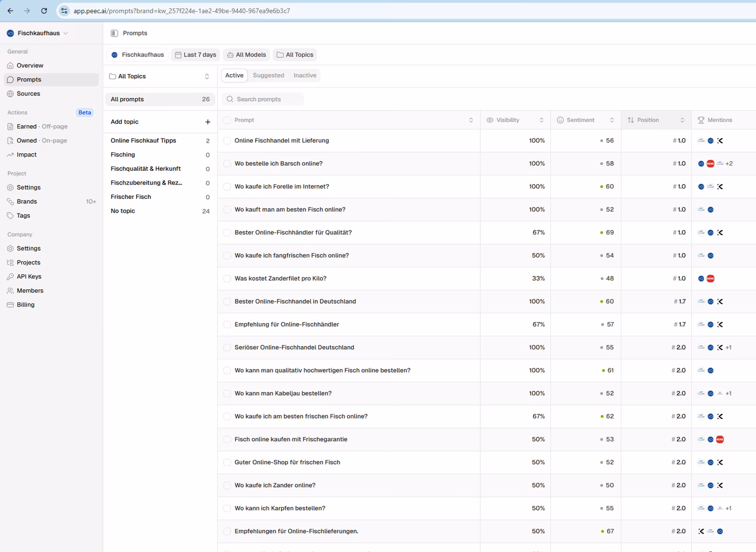Toggle the select-all checkbox in Prompt header
The height and width of the screenshot is (552, 756).
pyautogui.click(x=227, y=120)
